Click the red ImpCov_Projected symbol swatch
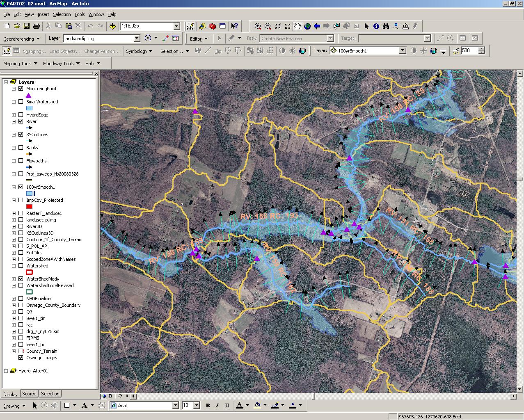 (30, 207)
